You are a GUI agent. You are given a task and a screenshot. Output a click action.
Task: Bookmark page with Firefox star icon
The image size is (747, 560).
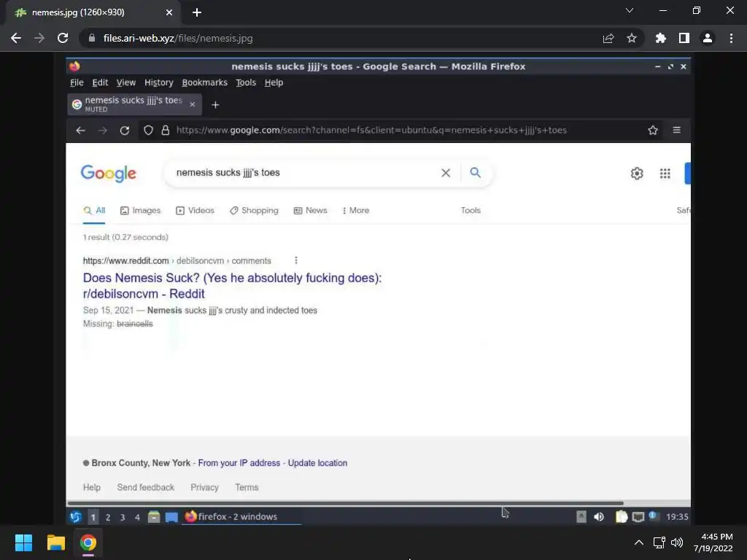coord(653,130)
